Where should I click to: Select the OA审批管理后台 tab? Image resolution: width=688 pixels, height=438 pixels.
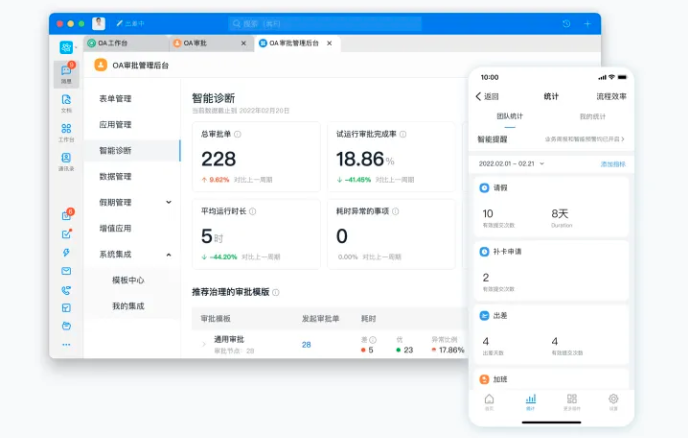point(297,43)
